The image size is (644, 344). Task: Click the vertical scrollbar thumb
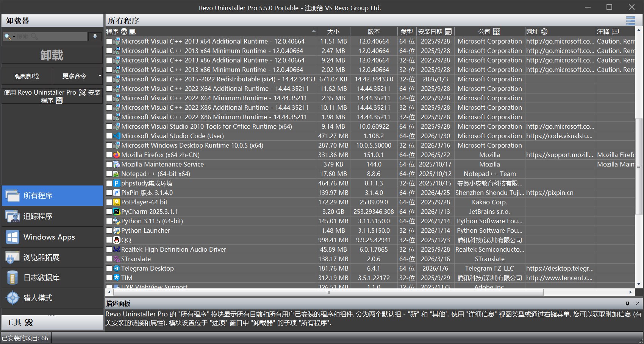639,166
